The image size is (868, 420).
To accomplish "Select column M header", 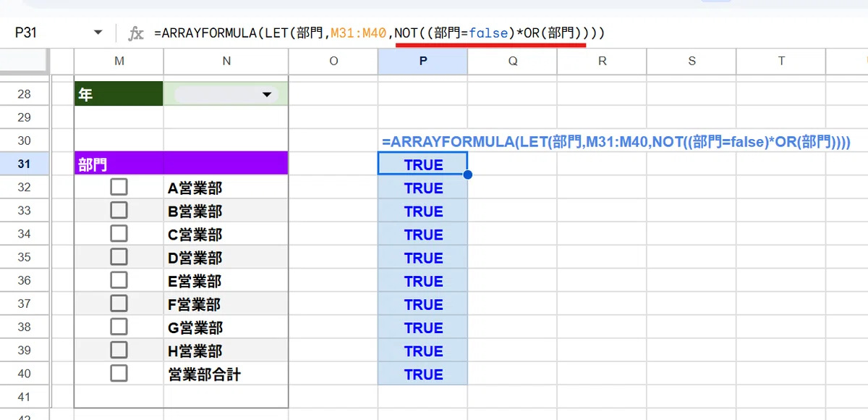I will tap(119, 62).
